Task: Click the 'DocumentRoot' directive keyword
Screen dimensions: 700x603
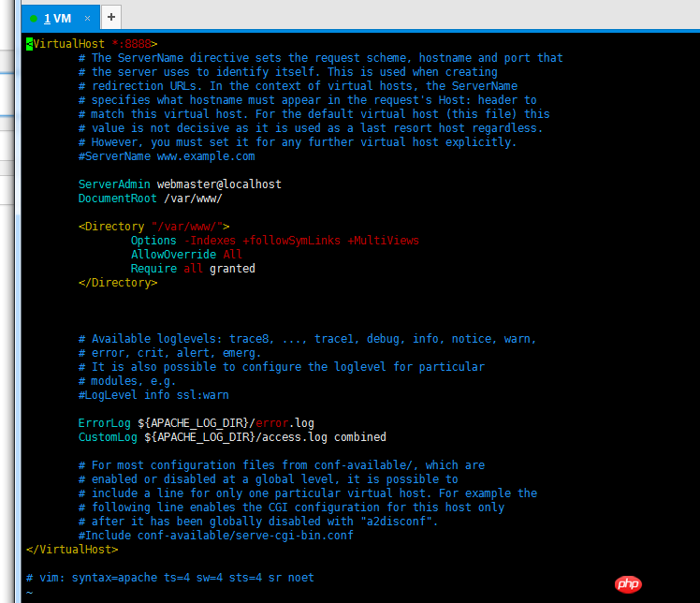Action: (117, 199)
